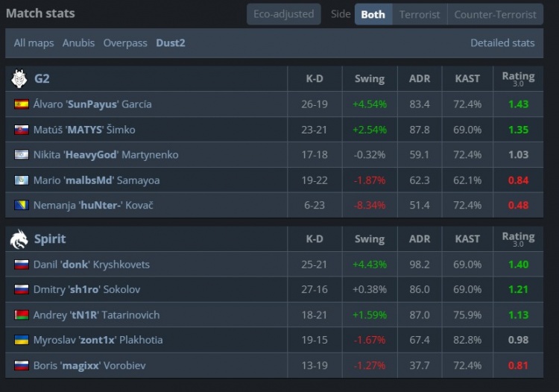
Task: Toggle the Eco-adjusted stats button
Action: pyautogui.click(x=284, y=14)
